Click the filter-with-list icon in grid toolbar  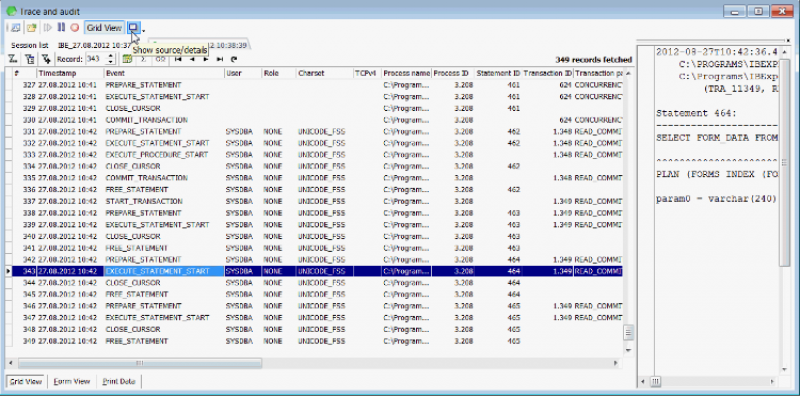pos(30,59)
